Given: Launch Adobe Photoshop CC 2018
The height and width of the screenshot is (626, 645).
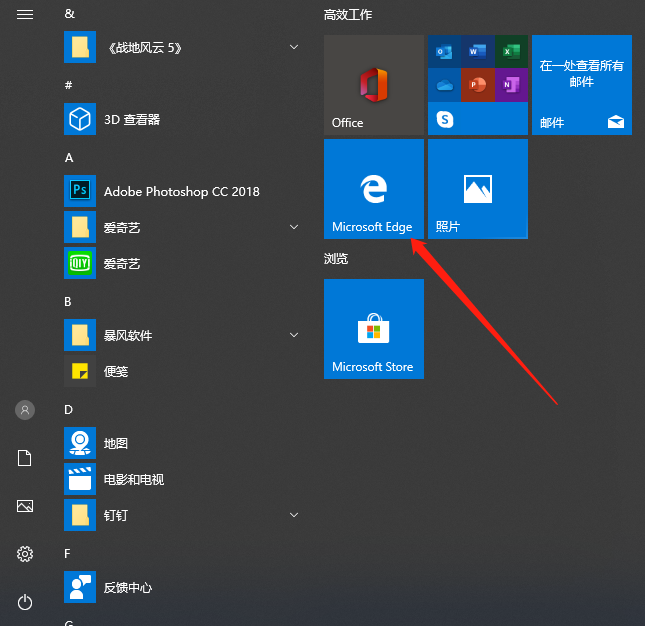Looking at the screenshot, I should point(181,192).
